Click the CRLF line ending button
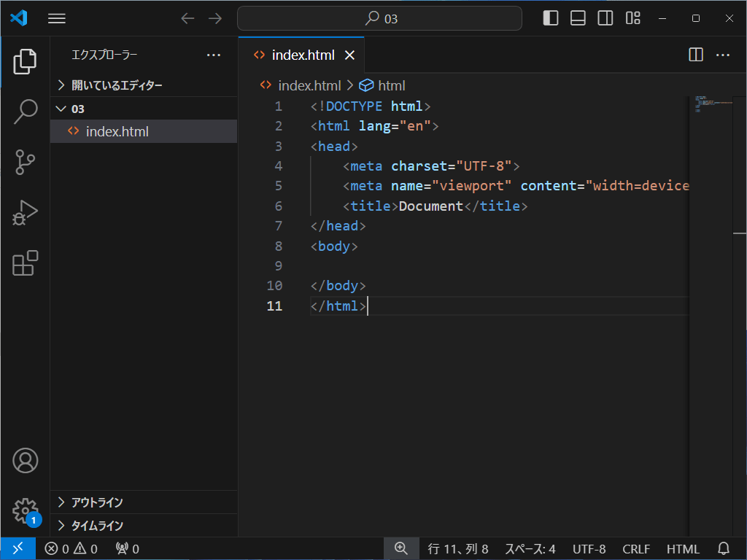 point(636,549)
